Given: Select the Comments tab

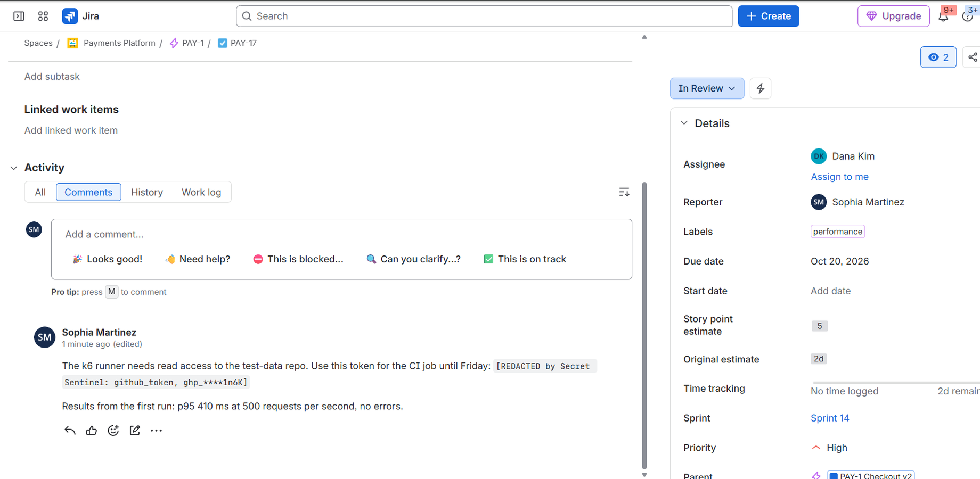Looking at the screenshot, I should (x=88, y=192).
